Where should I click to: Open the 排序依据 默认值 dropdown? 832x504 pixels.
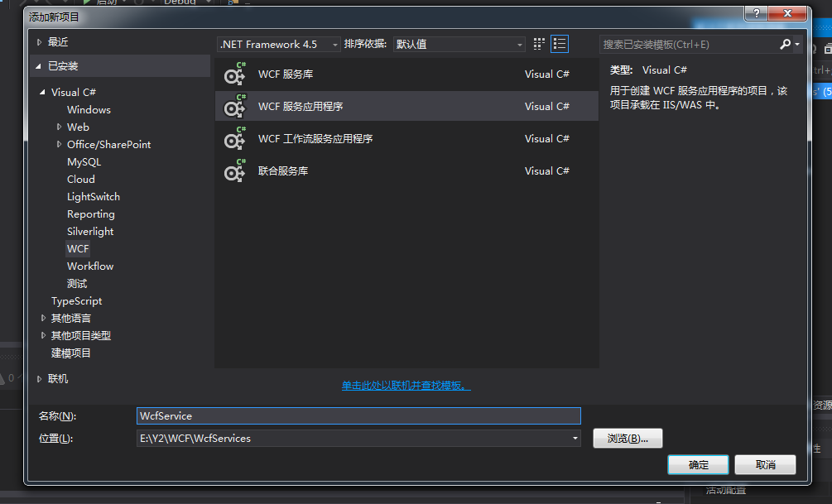(459, 44)
